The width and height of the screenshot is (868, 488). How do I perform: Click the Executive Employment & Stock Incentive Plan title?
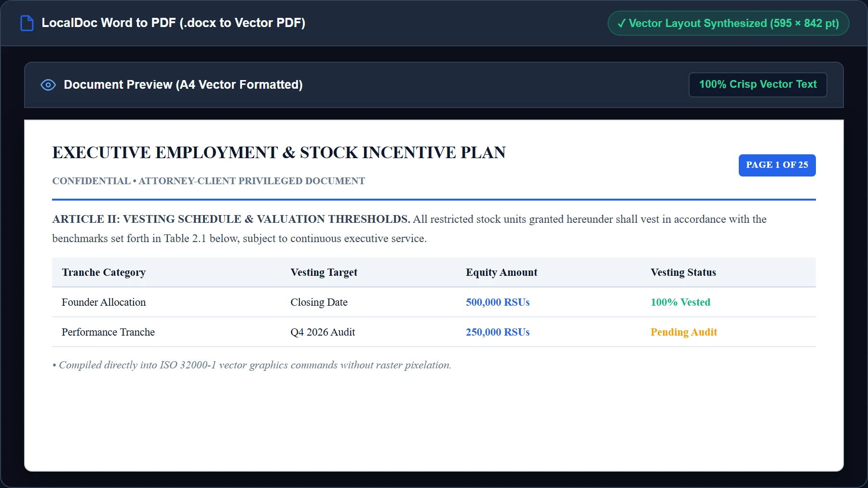(279, 152)
